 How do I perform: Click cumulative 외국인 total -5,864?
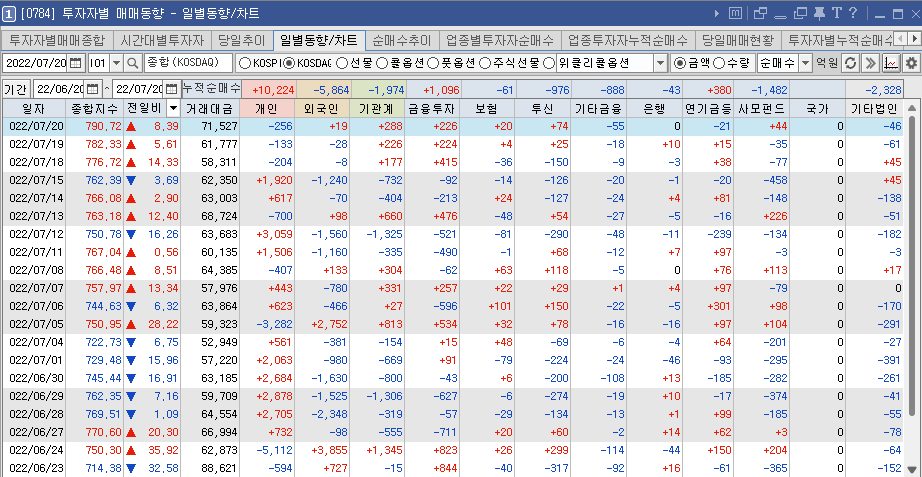point(330,89)
